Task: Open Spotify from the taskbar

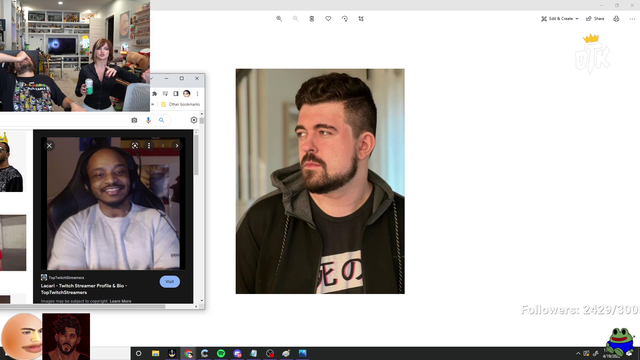Action: (221, 353)
